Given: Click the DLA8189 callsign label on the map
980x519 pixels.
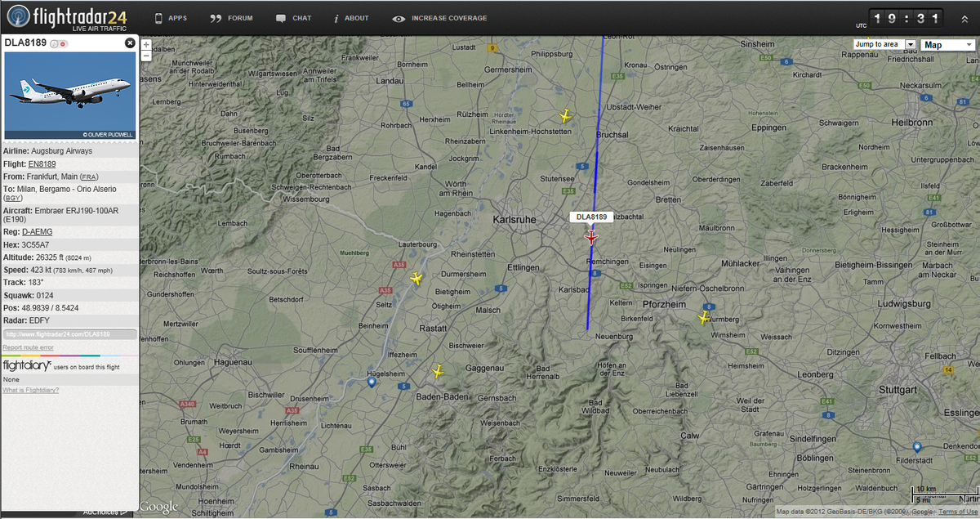Looking at the screenshot, I should pyautogui.click(x=591, y=217).
